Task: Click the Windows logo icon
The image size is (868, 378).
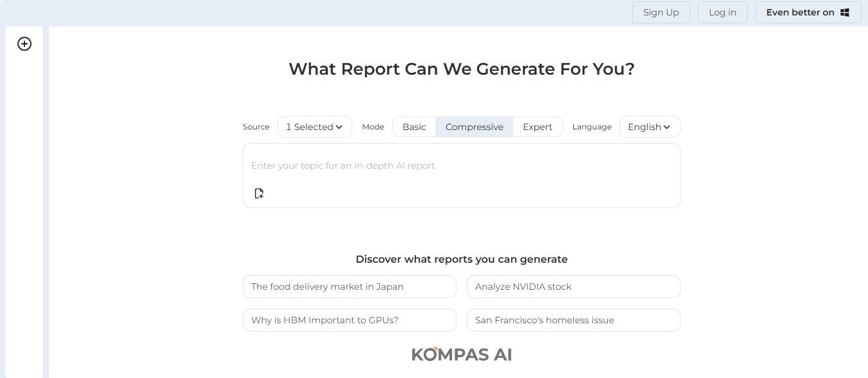Action: point(845,12)
